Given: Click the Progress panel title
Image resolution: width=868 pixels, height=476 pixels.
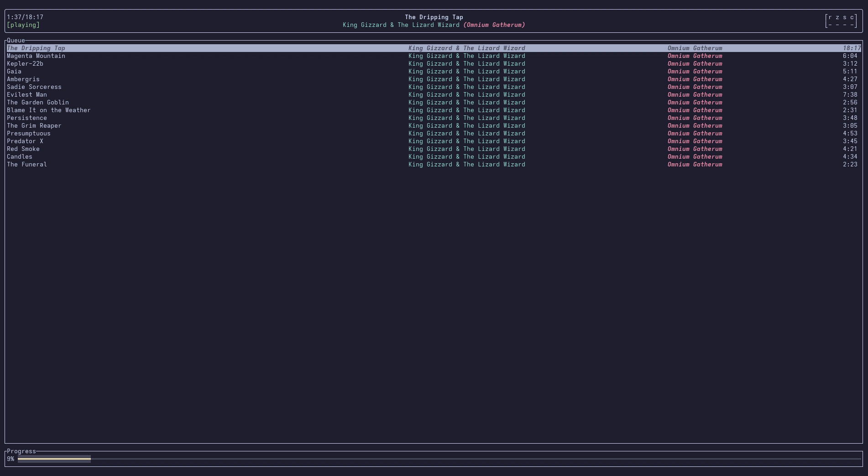Looking at the screenshot, I should pos(21,451).
